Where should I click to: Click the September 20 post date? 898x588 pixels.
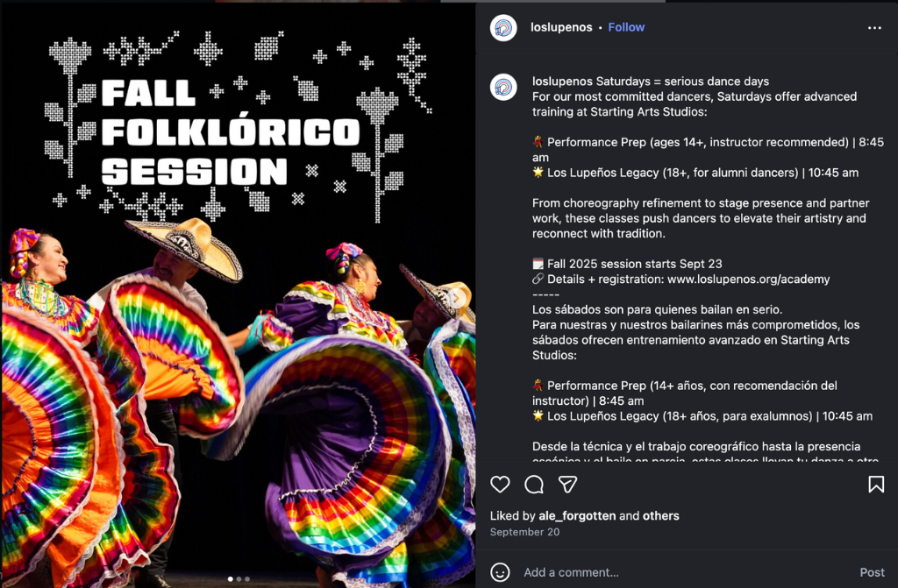pos(524,532)
